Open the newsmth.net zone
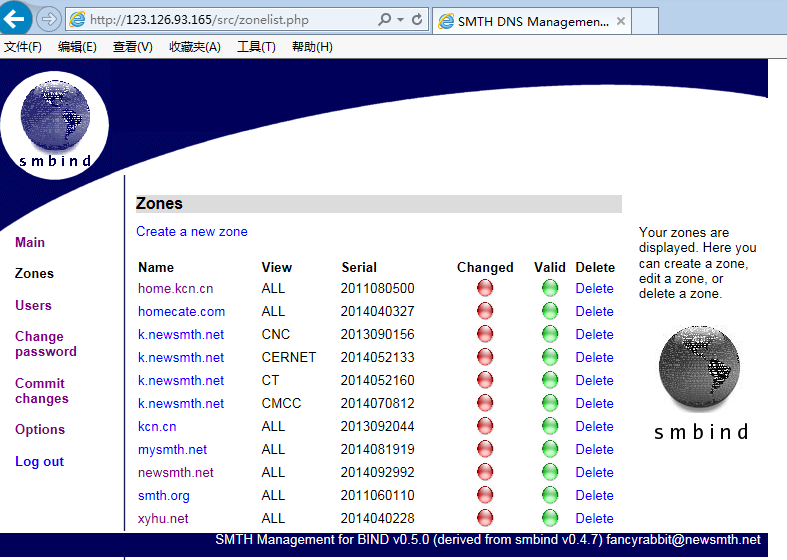Image resolution: width=787 pixels, height=560 pixels. [x=176, y=472]
